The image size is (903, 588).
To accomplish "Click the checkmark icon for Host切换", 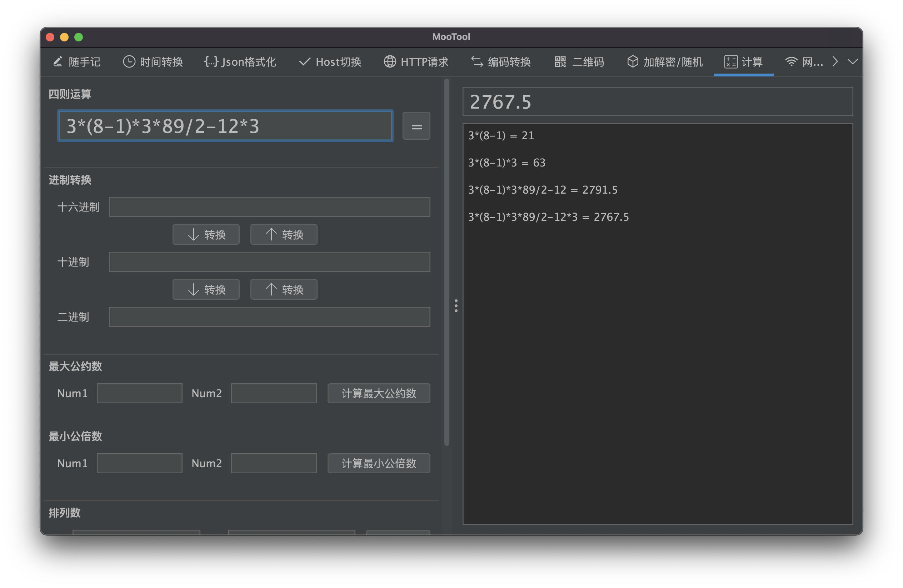I will [x=305, y=61].
